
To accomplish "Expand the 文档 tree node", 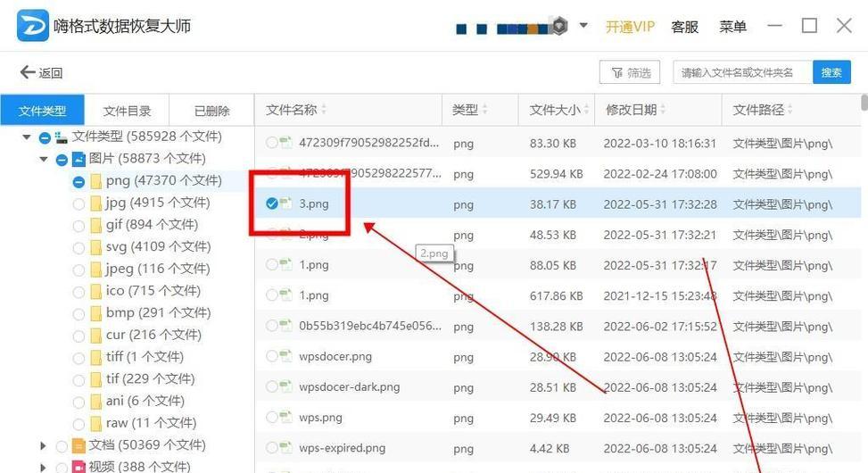I will 43,445.
